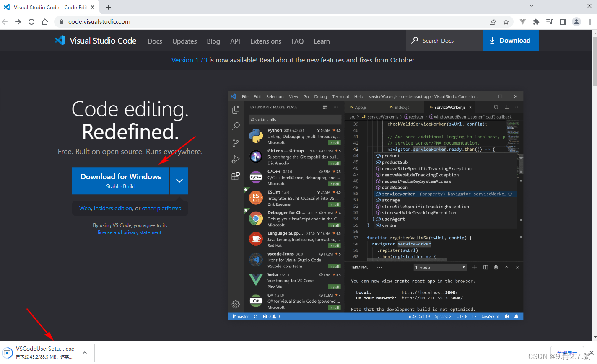Click Source Control icon in VS Code screenshot
The width and height of the screenshot is (597, 364).
pos(236,142)
